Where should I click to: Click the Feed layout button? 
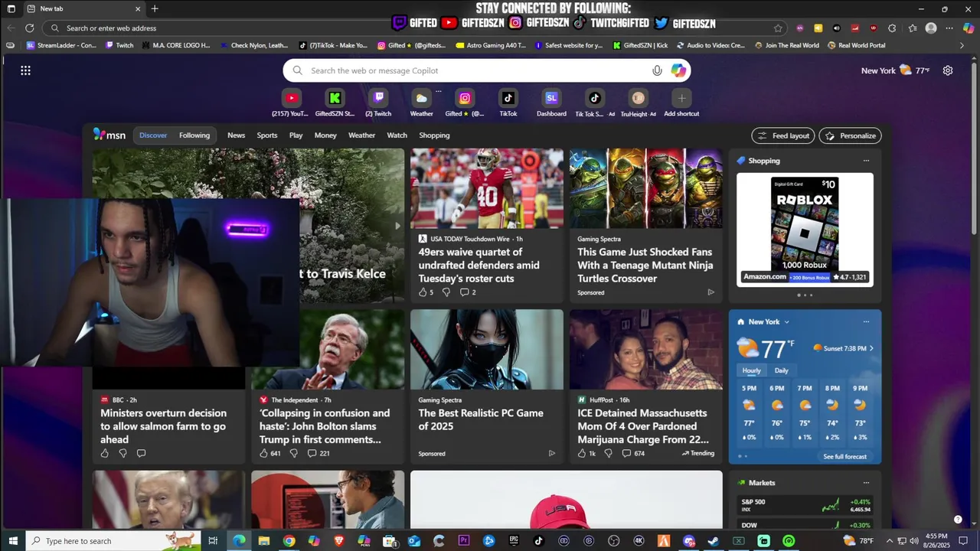pyautogui.click(x=783, y=135)
